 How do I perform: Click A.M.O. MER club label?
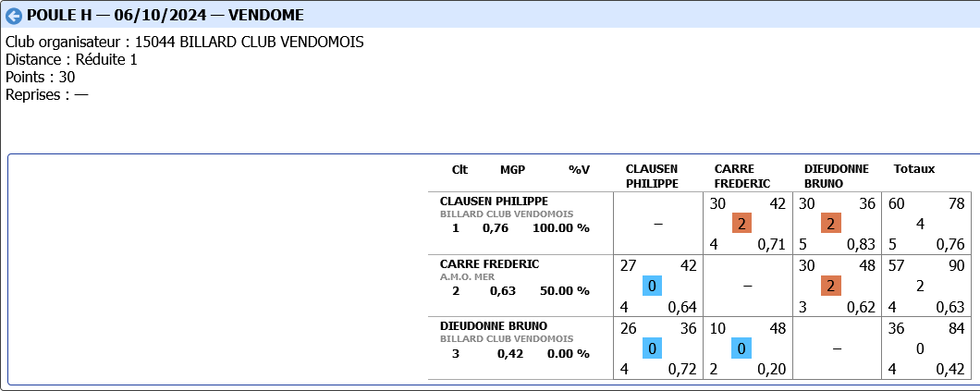(x=467, y=276)
